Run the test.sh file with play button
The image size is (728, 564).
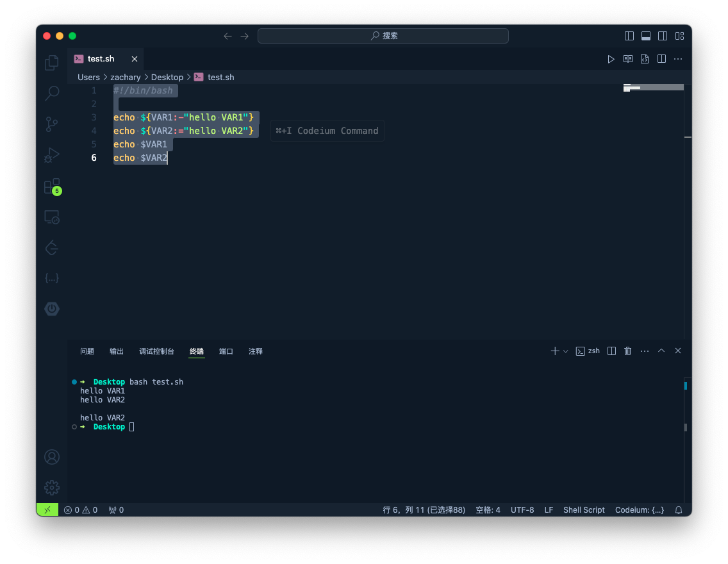point(611,59)
